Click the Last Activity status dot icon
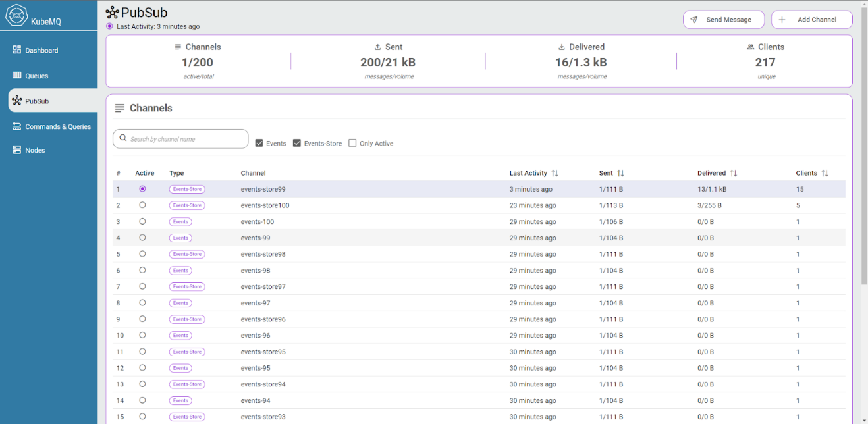The image size is (868, 424). pyautogui.click(x=109, y=26)
